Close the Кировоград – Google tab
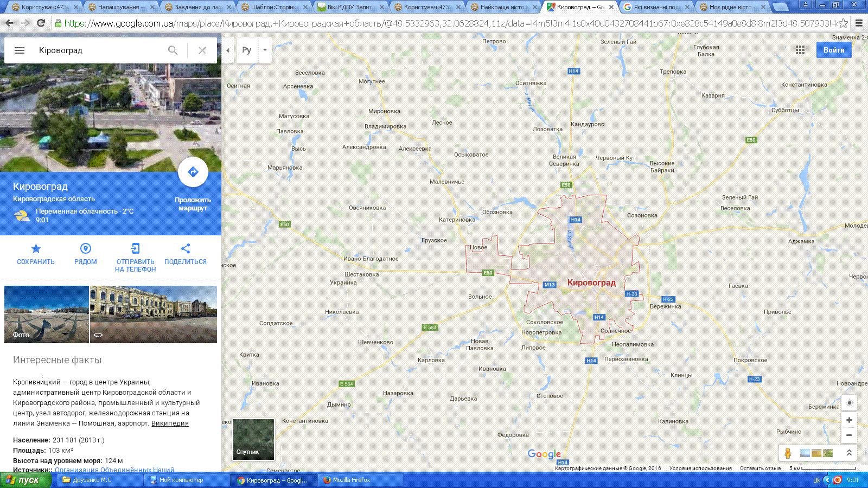 [611, 7]
